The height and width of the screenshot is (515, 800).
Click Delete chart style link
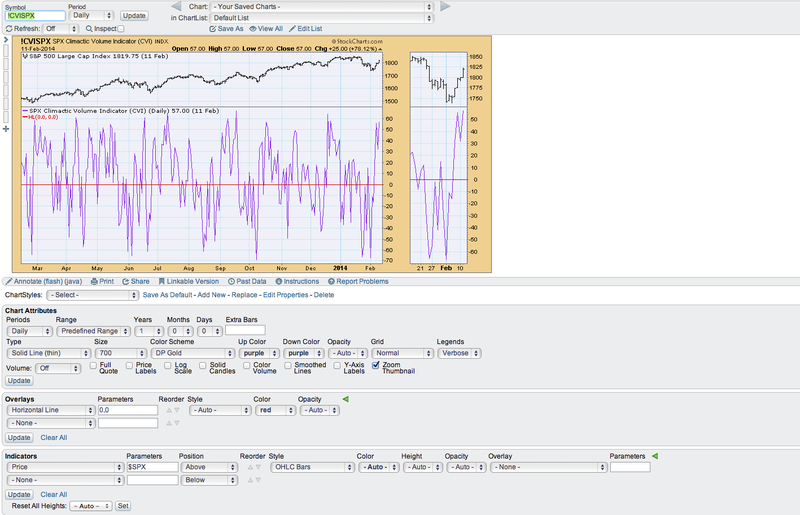coord(324,295)
